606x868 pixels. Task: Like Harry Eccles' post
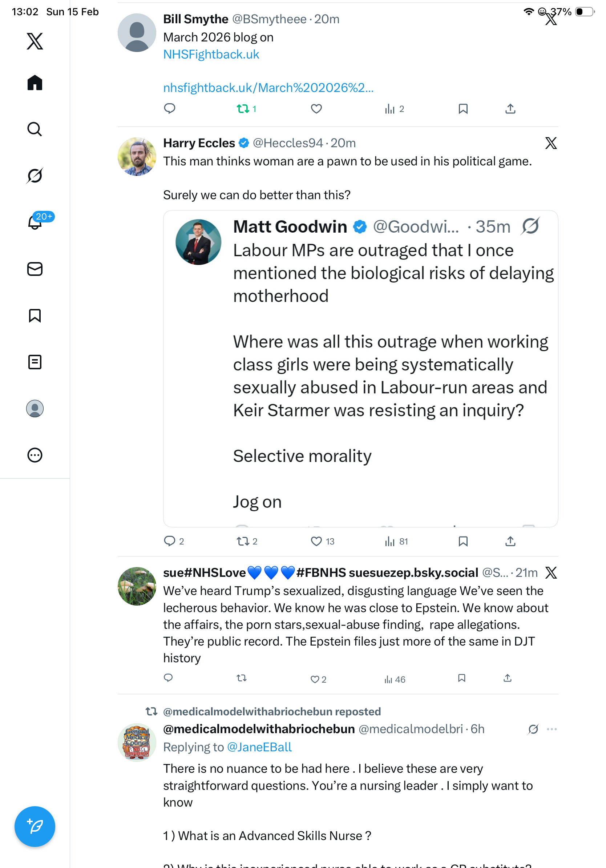(x=316, y=541)
